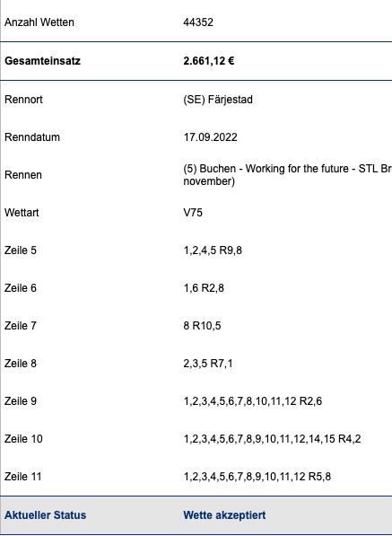Click the Aktueller Status label
The height and width of the screenshot is (536, 392).
coord(45,515)
